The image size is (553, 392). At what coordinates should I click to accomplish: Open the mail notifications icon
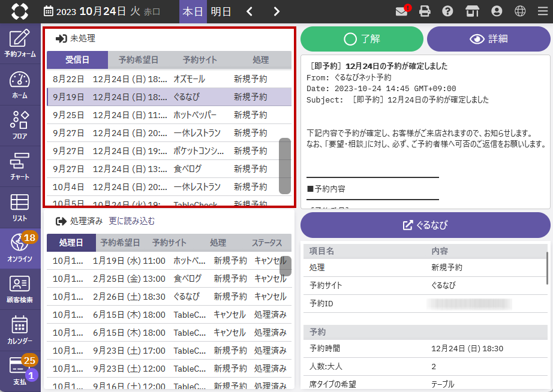click(x=402, y=11)
